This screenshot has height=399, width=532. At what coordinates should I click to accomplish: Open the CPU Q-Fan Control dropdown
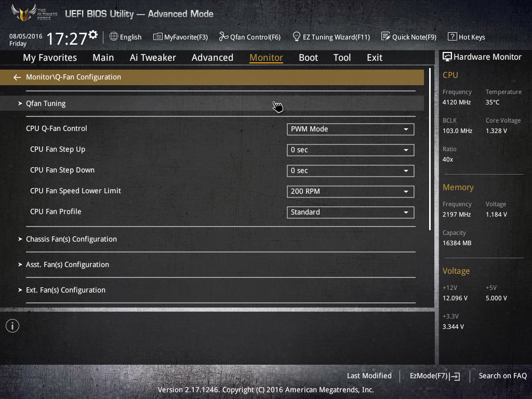351,129
